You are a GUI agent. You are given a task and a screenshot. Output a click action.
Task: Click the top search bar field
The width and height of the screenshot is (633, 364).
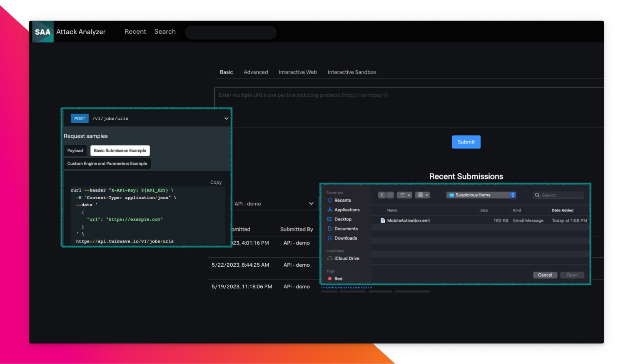[231, 32]
